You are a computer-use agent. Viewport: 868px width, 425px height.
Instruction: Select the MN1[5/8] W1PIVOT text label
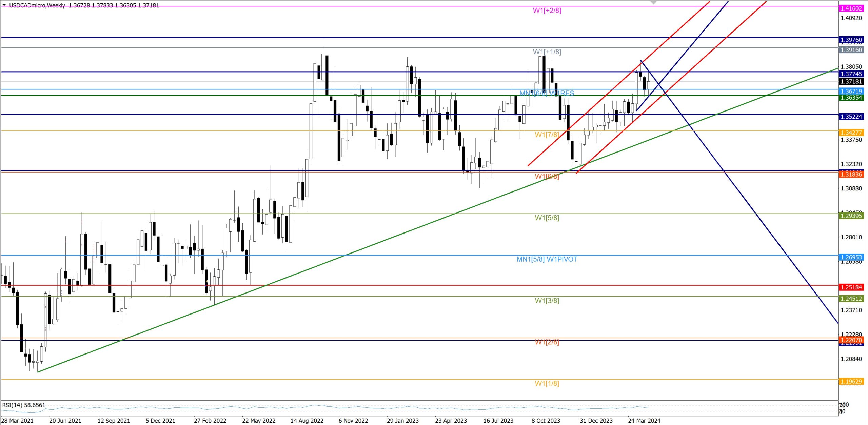(x=547, y=259)
